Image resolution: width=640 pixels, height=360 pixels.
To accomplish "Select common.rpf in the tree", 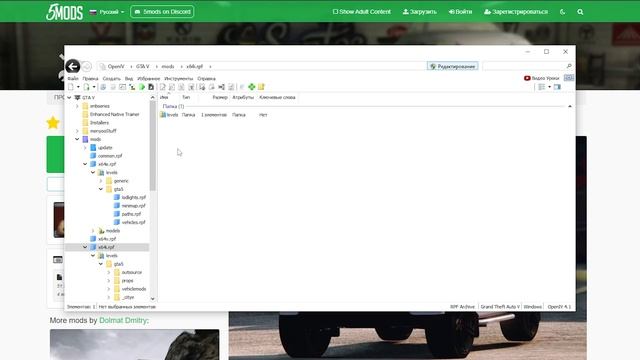I will coord(110,156).
